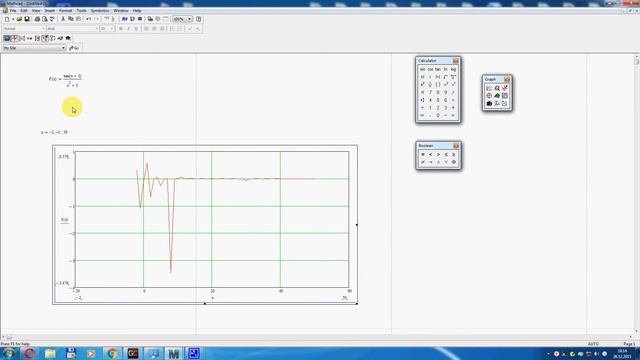
Task: Open the text style dropdown
Action: (x=43, y=29)
